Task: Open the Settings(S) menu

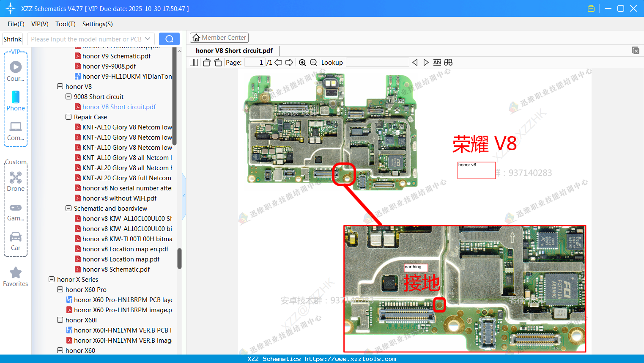Action: (x=98, y=24)
